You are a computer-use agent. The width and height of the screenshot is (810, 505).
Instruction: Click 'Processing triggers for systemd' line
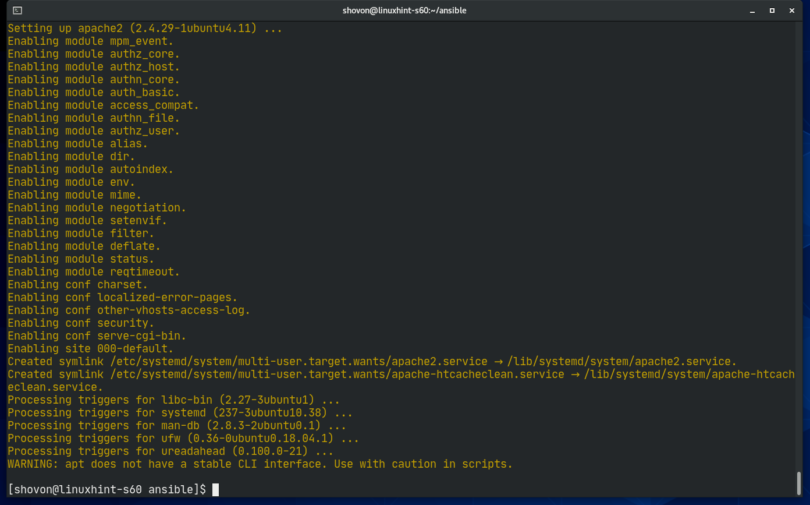(180, 413)
